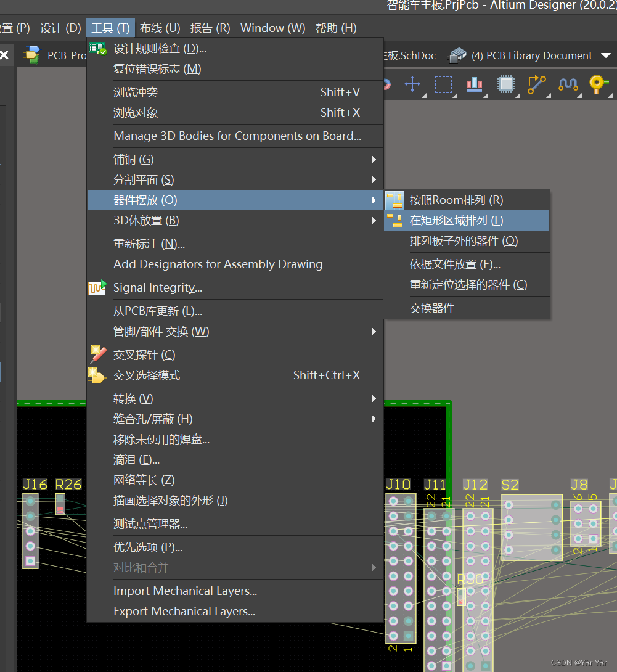
Task: Choose 描画选择对象的外形 (J)
Action: 235,501
